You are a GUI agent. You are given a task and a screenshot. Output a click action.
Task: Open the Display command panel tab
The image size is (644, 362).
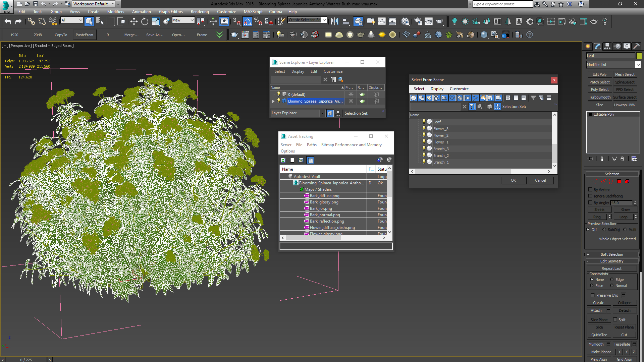point(627,46)
